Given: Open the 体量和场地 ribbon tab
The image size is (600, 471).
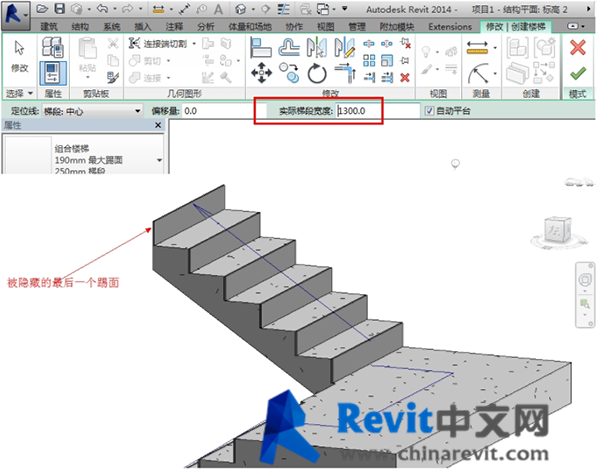Looking at the screenshot, I should tap(250, 26).
